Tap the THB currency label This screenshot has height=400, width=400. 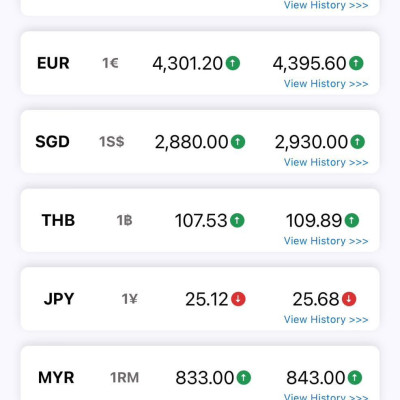click(x=58, y=220)
